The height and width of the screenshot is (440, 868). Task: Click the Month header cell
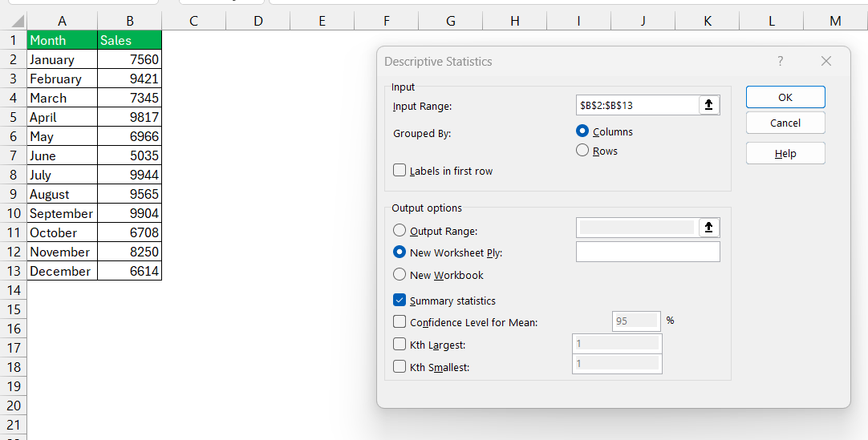[62, 40]
